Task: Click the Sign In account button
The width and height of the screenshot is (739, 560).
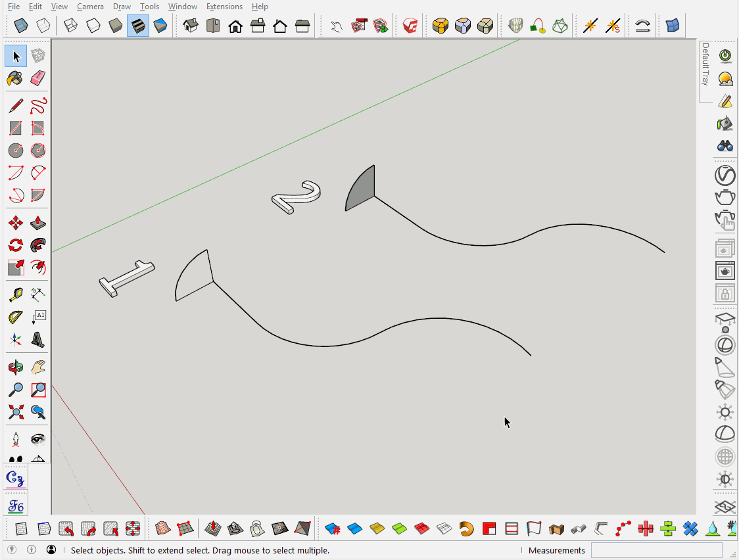Action: point(51,550)
